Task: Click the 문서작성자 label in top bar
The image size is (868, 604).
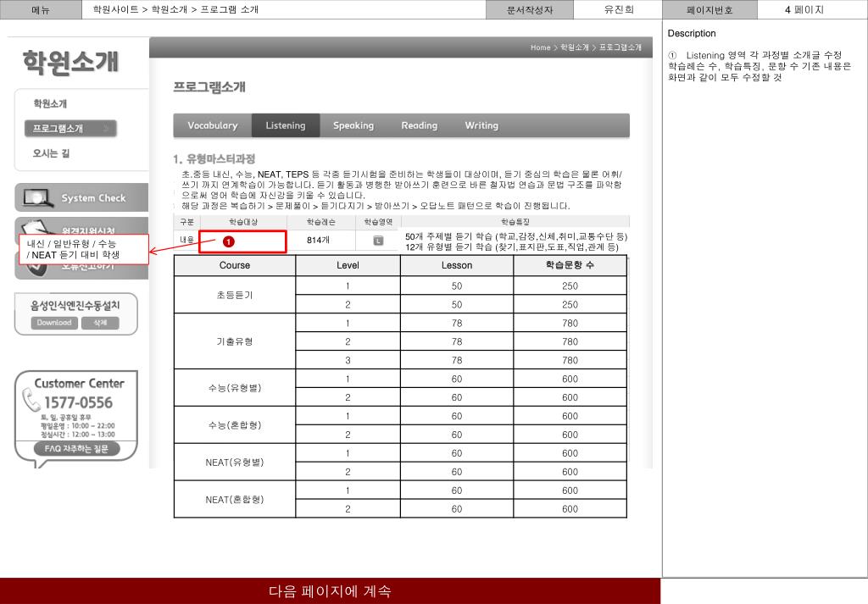Action: pos(530,9)
